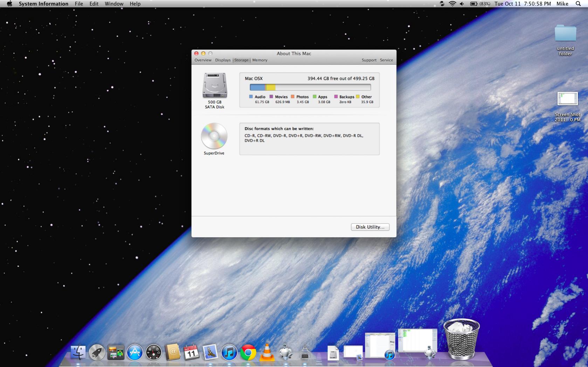This screenshot has height=367, width=588.
Task: Select the Storage tab
Action: (241, 60)
